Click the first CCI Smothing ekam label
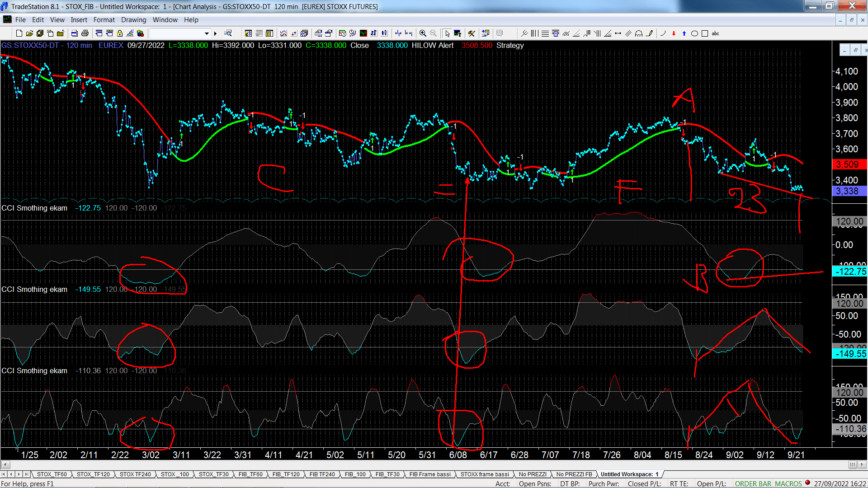The image size is (868, 488). [34, 208]
